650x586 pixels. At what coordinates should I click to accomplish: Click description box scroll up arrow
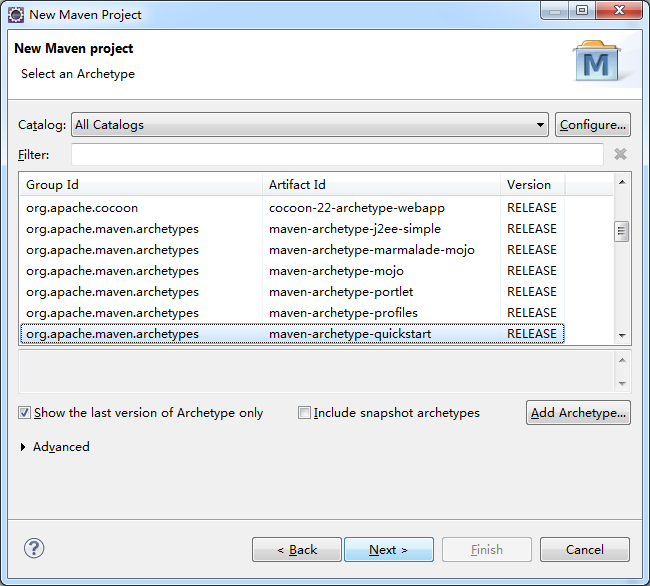(x=622, y=360)
